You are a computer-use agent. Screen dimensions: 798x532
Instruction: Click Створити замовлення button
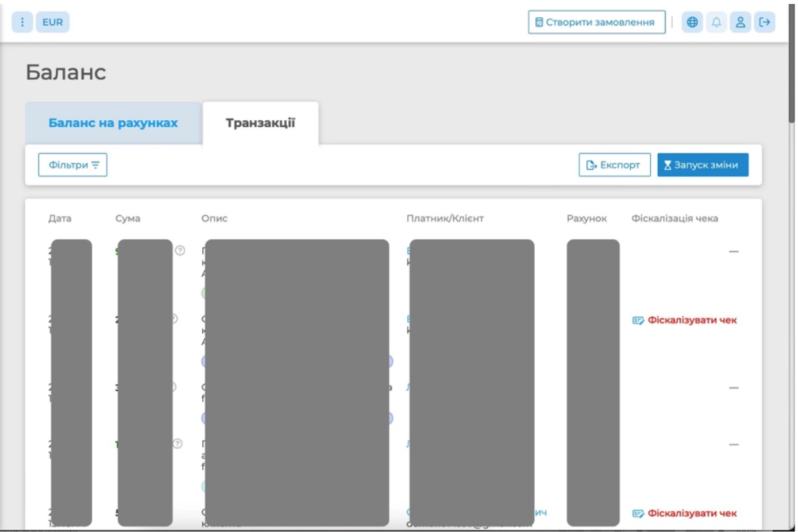click(596, 22)
